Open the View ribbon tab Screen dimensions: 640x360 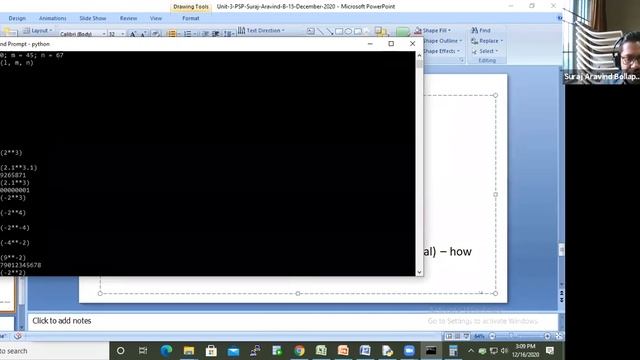(156, 18)
